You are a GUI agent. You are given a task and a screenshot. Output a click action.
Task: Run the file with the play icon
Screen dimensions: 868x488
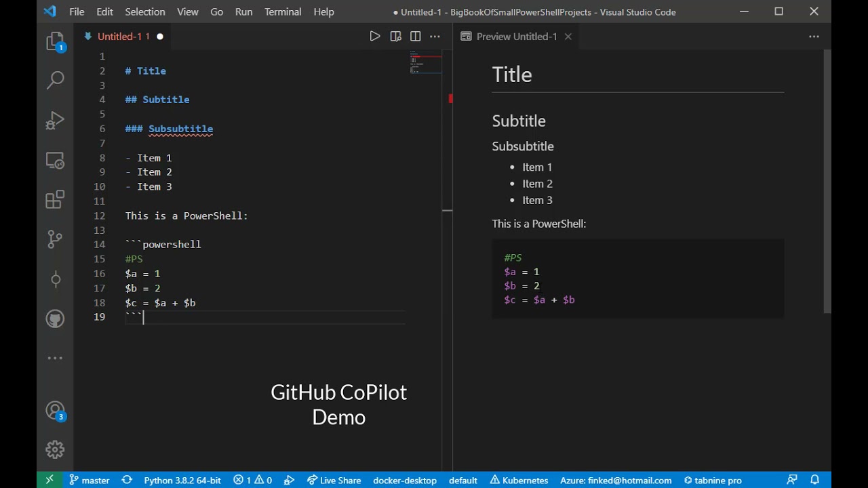[x=375, y=37]
